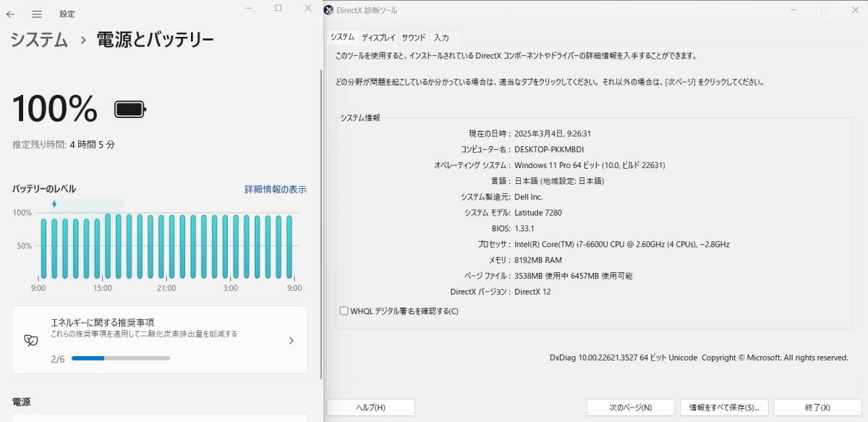
Task: Click the charging bolt icon above chart
Action: pos(54,204)
